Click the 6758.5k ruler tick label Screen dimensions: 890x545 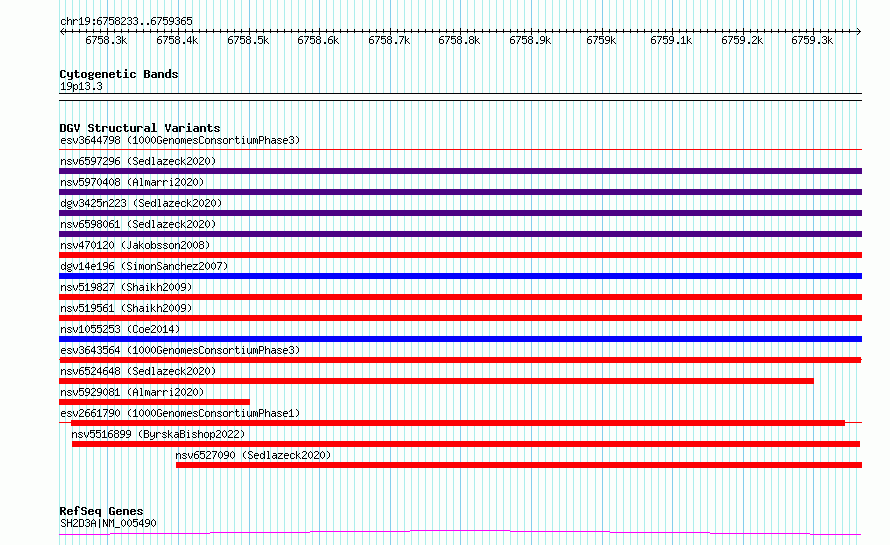[248, 41]
